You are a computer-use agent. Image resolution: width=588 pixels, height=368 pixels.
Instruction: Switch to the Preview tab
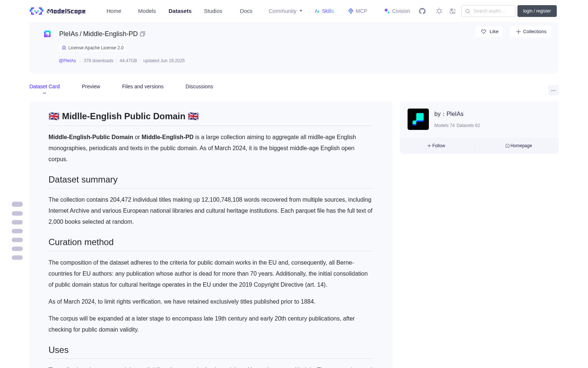[91, 86]
